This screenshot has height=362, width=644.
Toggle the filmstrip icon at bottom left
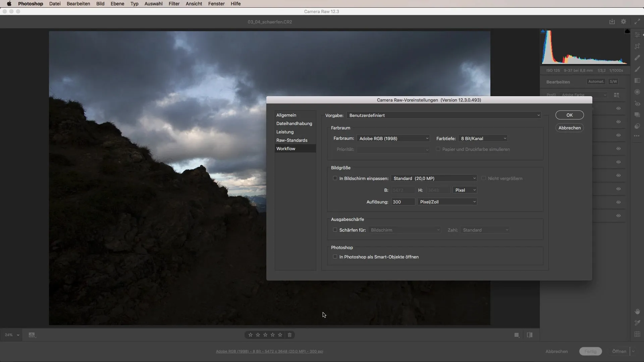[32, 335]
